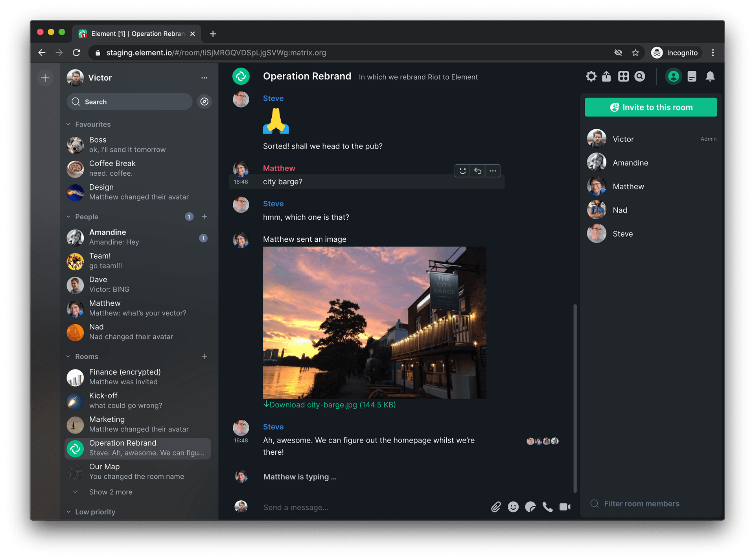Open emoji picker in composer
The image size is (755, 560).
[x=513, y=507]
